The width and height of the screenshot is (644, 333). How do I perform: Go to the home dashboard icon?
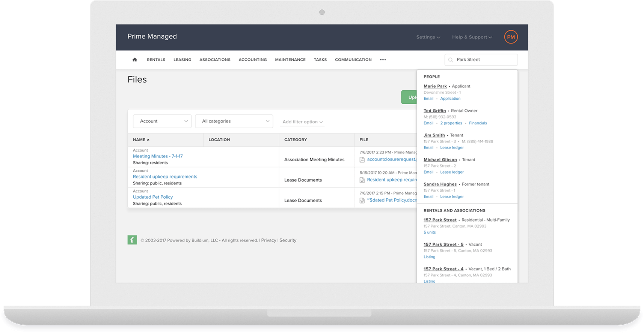[x=134, y=60]
